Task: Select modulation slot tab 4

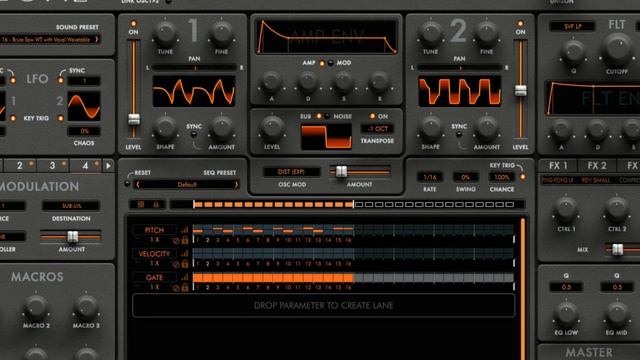Action: (85, 166)
